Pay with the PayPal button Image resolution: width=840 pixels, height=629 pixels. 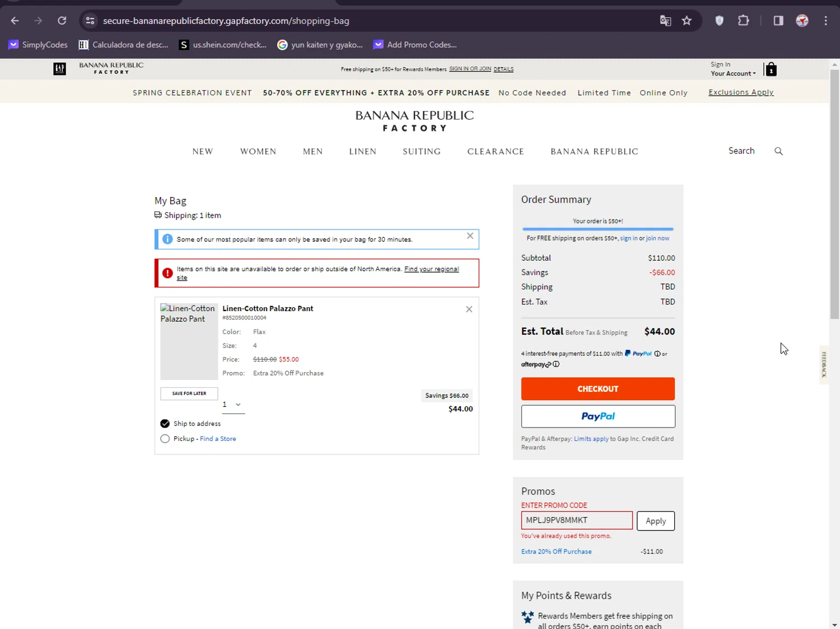tap(598, 416)
